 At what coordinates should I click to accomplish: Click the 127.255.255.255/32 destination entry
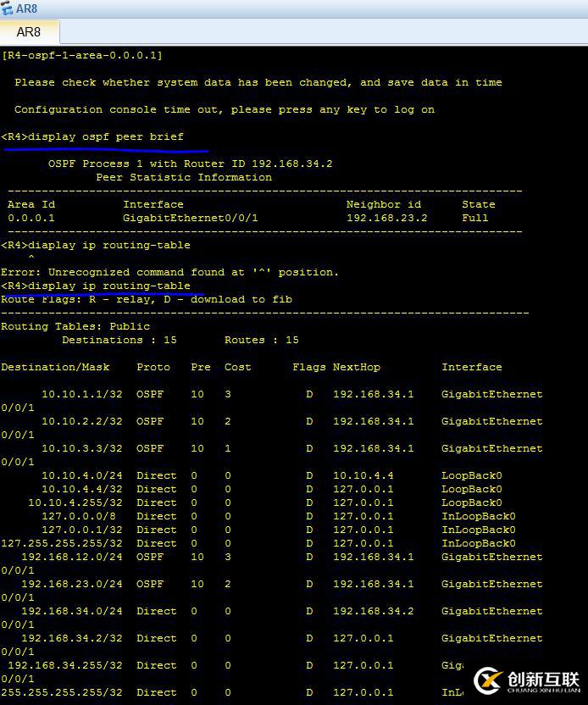pyautogui.click(x=62, y=544)
